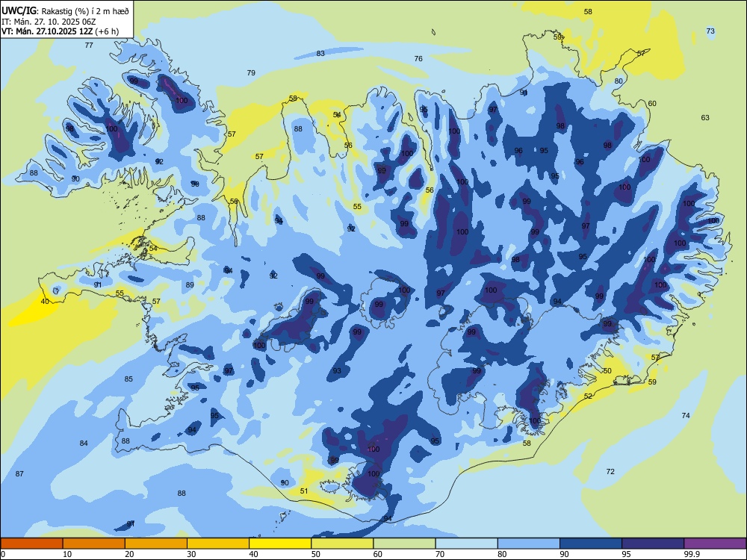Click the offshore value '79'

251,73
